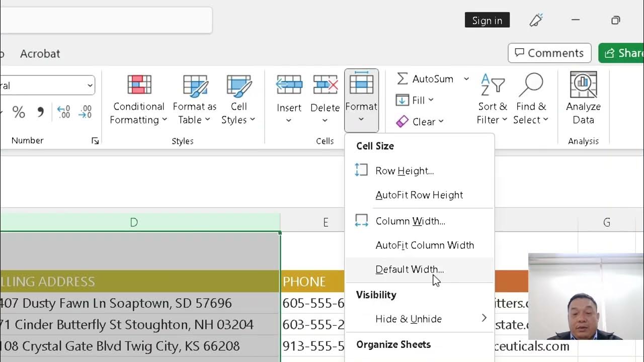
Task: Apply Percent Style to selection
Action: pyautogui.click(x=19, y=112)
